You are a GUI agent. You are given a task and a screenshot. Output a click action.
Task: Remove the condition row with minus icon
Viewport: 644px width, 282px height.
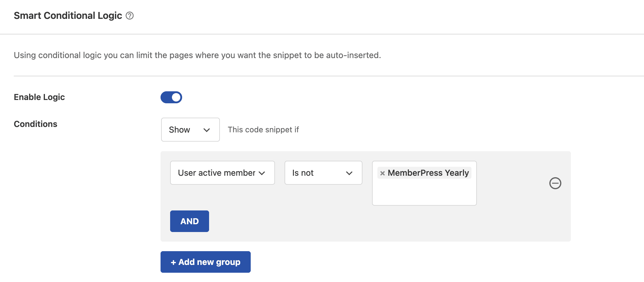click(555, 183)
